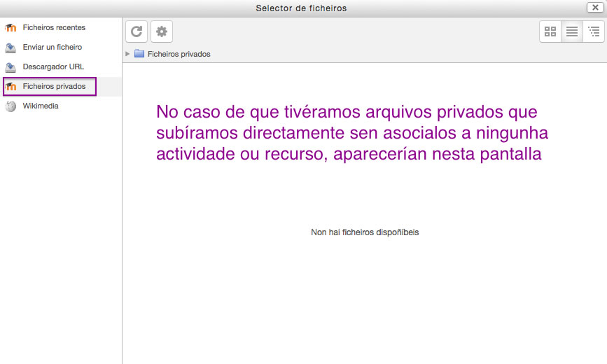Click the upload icon beside Enviar un ficheiro
The image size is (607, 364).
11,48
